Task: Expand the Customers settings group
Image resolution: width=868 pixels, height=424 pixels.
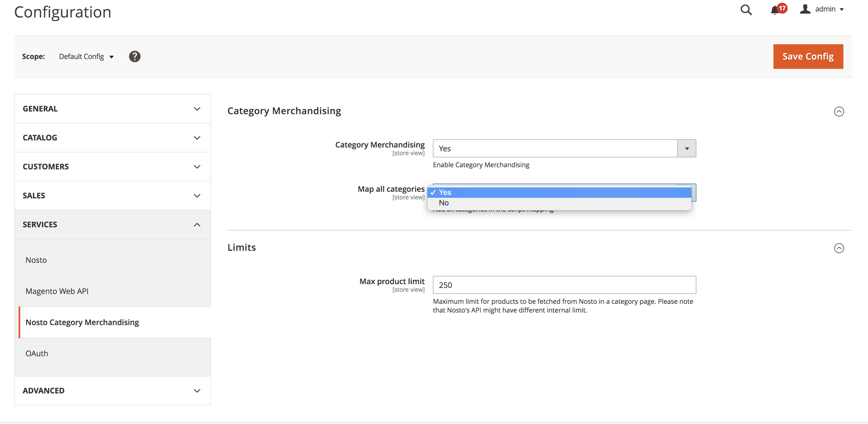Action: pos(112,167)
